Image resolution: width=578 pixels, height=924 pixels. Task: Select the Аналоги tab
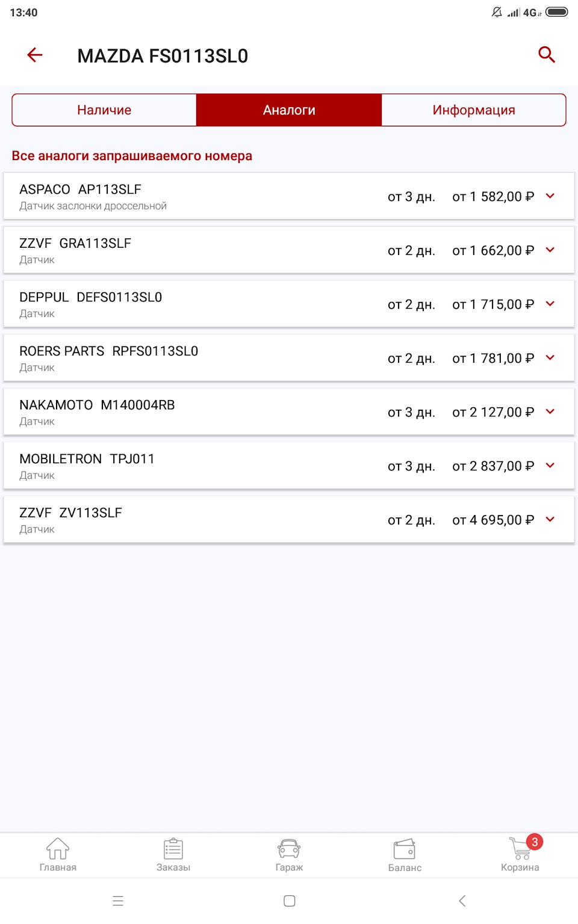click(x=289, y=110)
